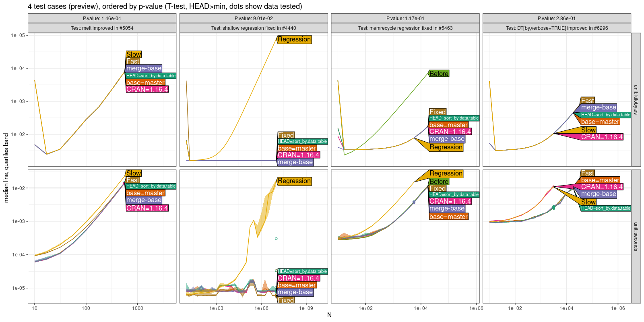
Task: Click 'Fast' label in DT[by,verbose=TRUE] kilobytes panel
Action: tap(588, 101)
